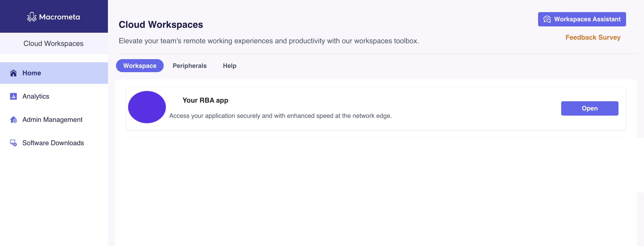
Task: Go to the Help tab
Action: [230, 66]
